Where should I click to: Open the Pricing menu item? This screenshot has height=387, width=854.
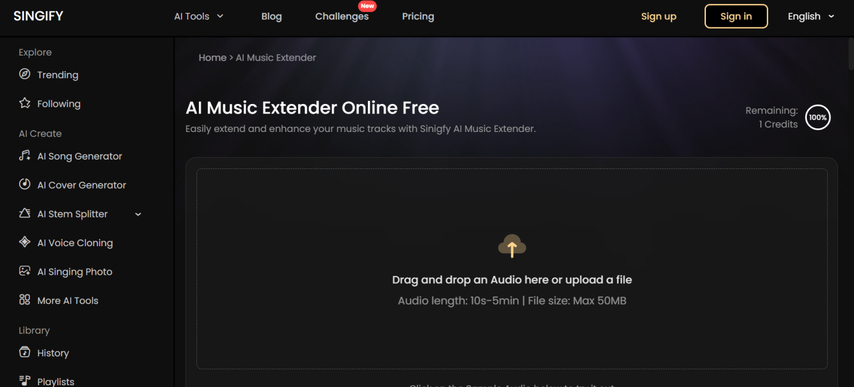[x=418, y=16]
